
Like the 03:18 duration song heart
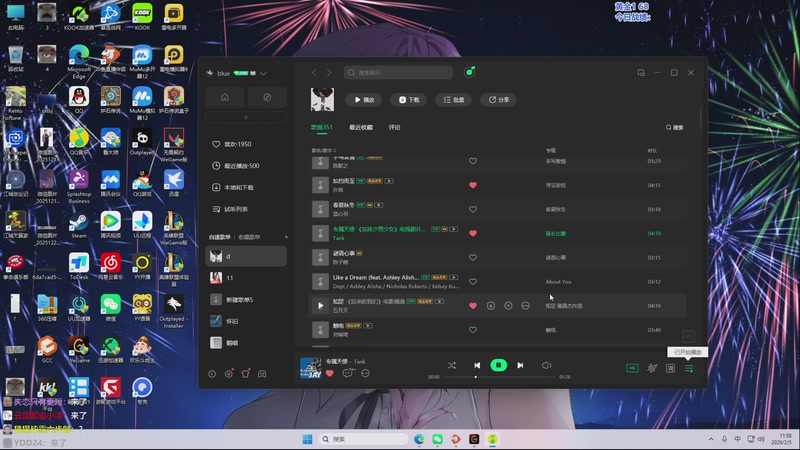point(473,209)
